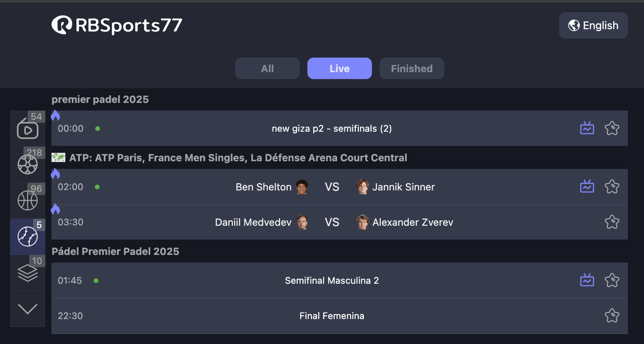Open the other sports category icon in sidebar
Image resolution: width=644 pixels, height=344 pixels.
tap(27, 273)
